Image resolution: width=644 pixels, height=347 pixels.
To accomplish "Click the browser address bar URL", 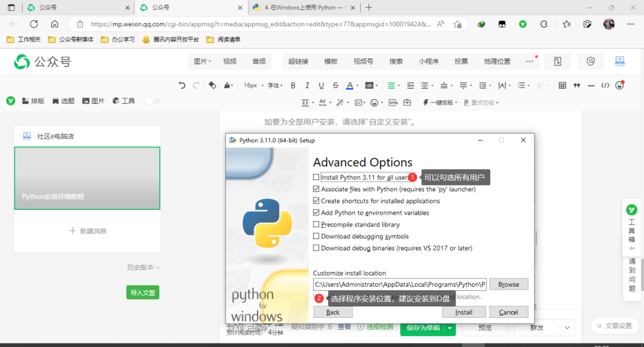I will point(261,24).
